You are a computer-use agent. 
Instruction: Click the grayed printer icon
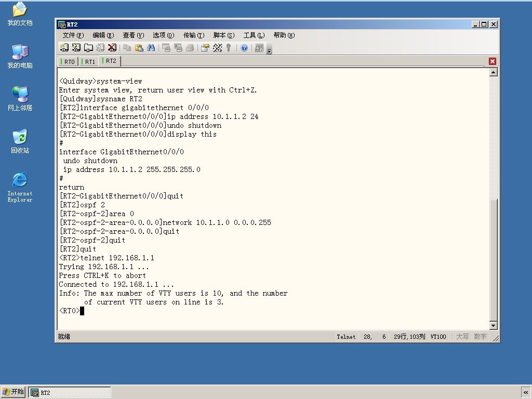tap(190, 48)
